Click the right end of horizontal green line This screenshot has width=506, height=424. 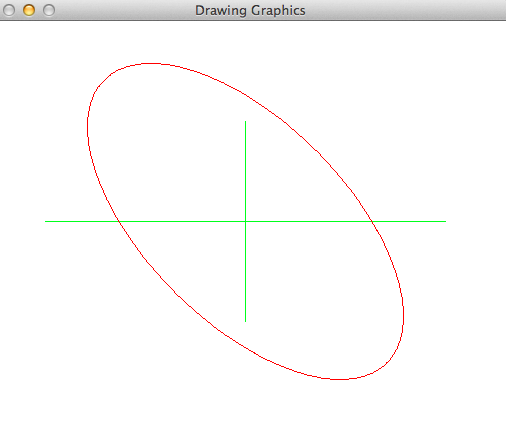pyautogui.click(x=445, y=221)
